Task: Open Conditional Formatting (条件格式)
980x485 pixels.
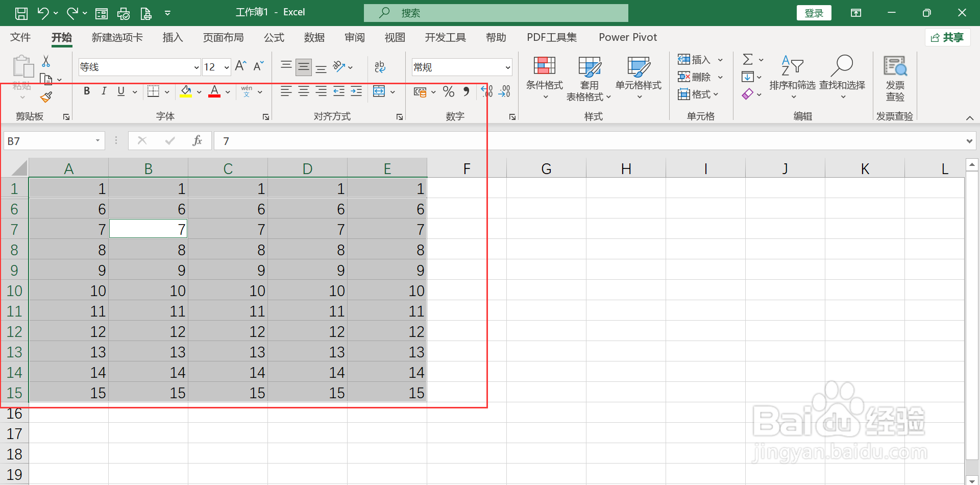Action: (x=545, y=78)
